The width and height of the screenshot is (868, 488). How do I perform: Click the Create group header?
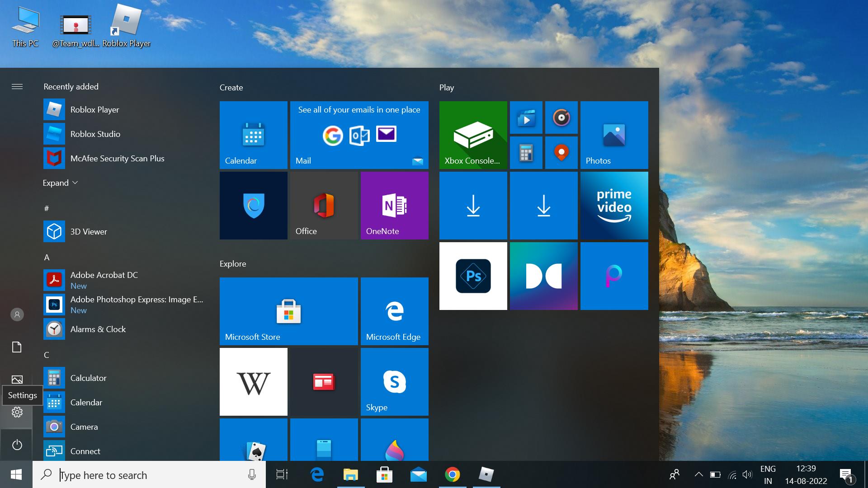click(231, 88)
